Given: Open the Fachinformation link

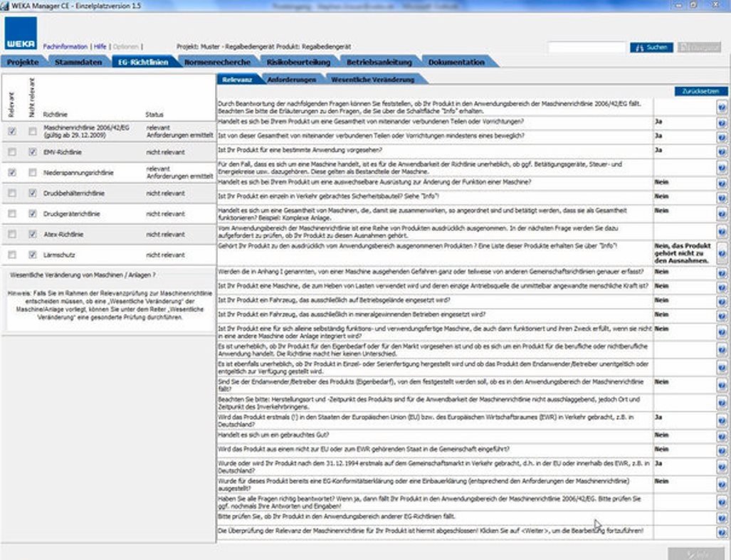Looking at the screenshot, I should point(65,46).
